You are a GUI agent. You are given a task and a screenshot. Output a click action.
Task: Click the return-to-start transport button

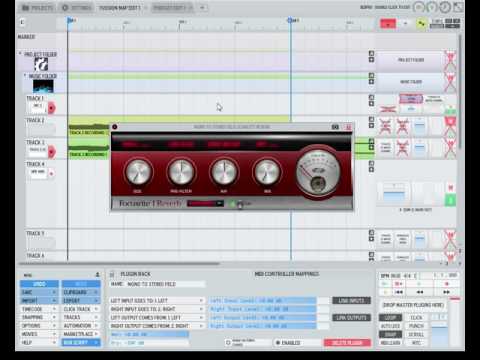tap(399, 292)
